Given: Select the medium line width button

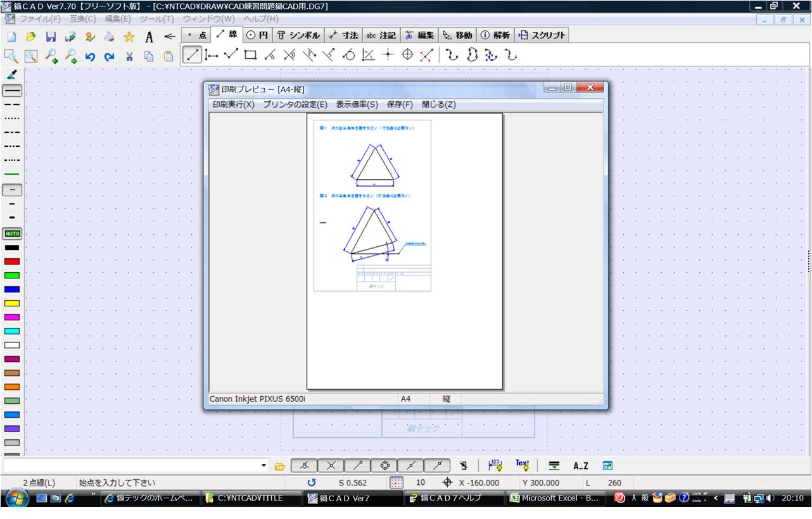Looking at the screenshot, I should click(x=12, y=204).
